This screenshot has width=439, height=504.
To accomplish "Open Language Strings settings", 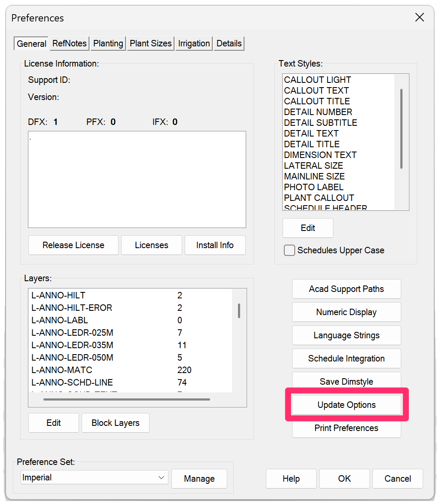I will [x=346, y=335].
